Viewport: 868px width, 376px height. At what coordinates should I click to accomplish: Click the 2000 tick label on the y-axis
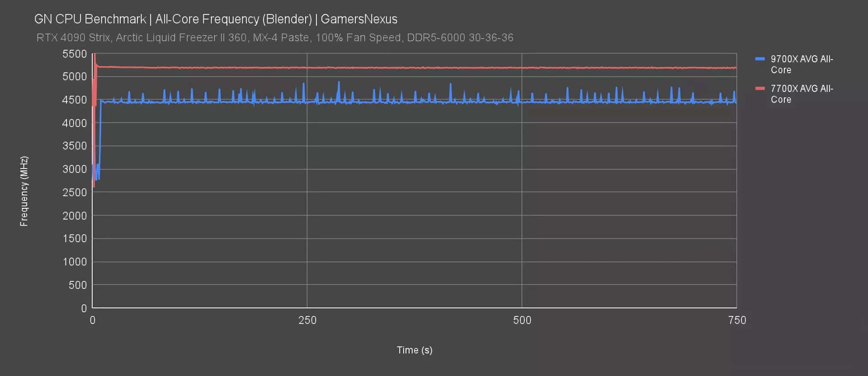pos(75,216)
